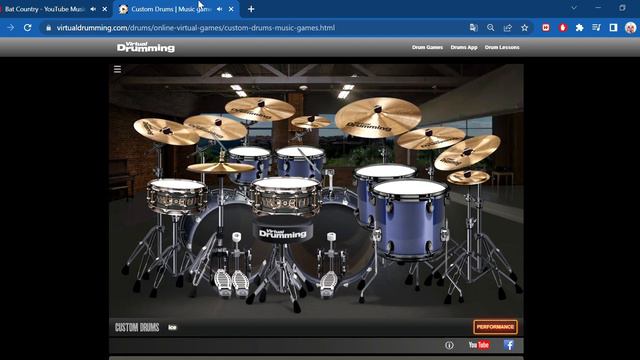
Task: Click the zoom magnifier icon in address bar
Action: 491,28
